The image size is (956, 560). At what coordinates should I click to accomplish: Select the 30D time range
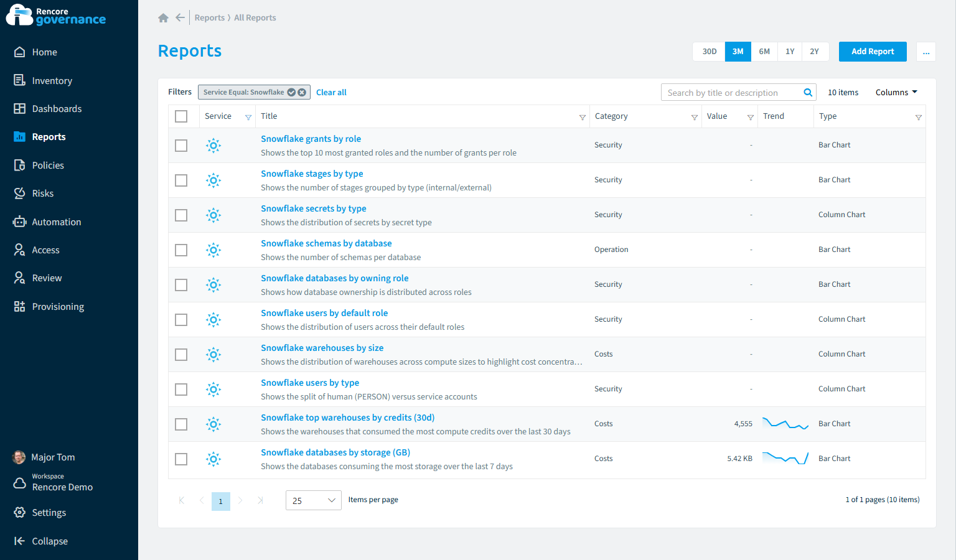(x=709, y=52)
